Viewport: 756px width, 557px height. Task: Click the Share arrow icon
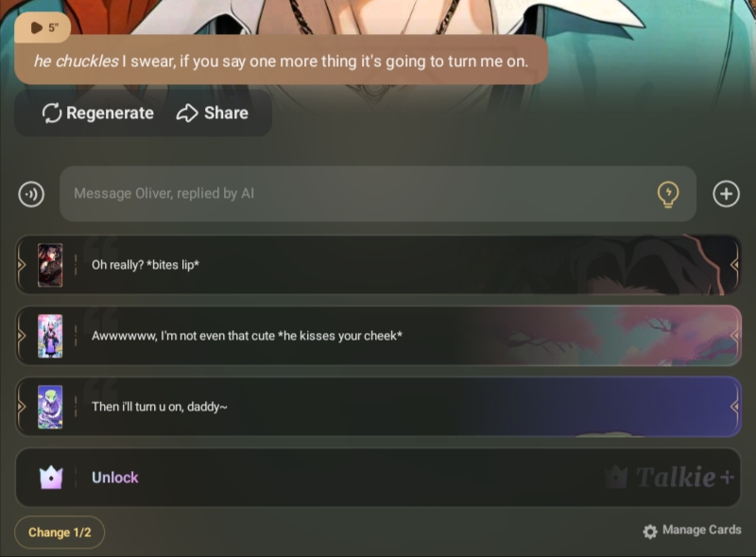tap(187, 113)
